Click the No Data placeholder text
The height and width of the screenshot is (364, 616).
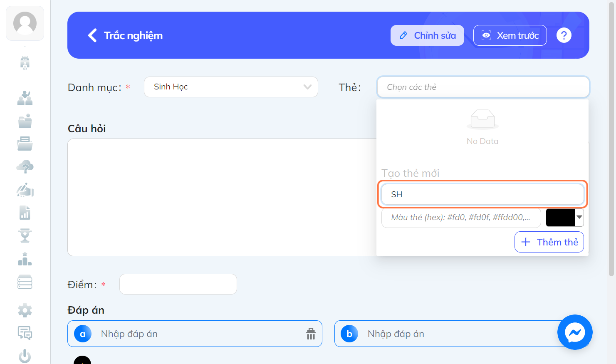tap(482, 141)
